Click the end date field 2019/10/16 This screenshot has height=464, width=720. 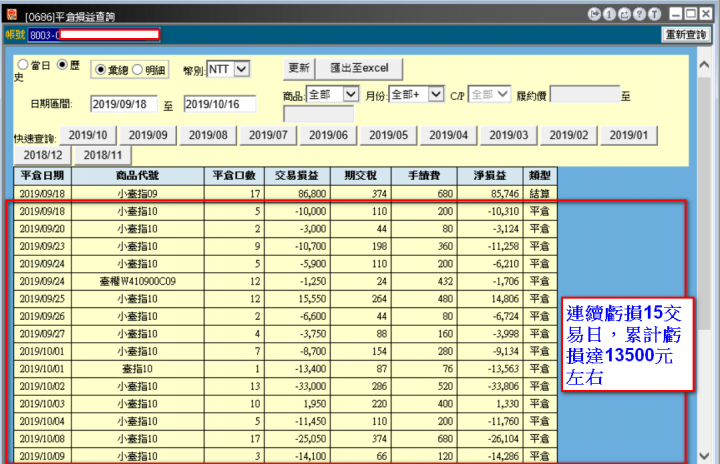click(x=220, y=104)
